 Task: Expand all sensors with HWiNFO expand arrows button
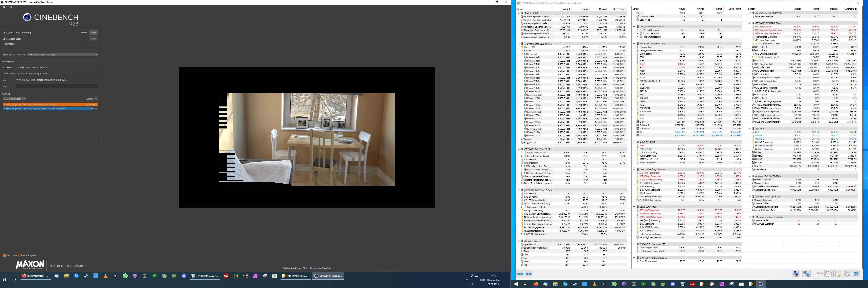coord(520,274)
